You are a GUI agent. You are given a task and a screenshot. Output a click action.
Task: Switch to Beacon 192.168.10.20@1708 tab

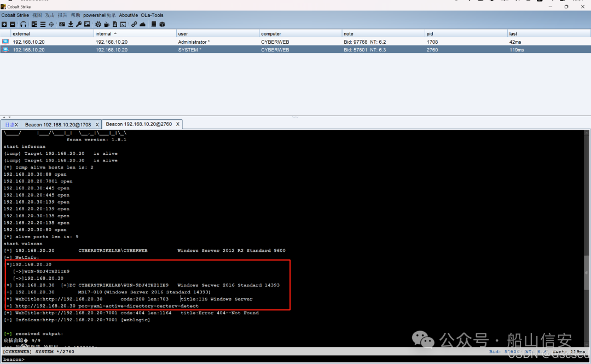58,124
